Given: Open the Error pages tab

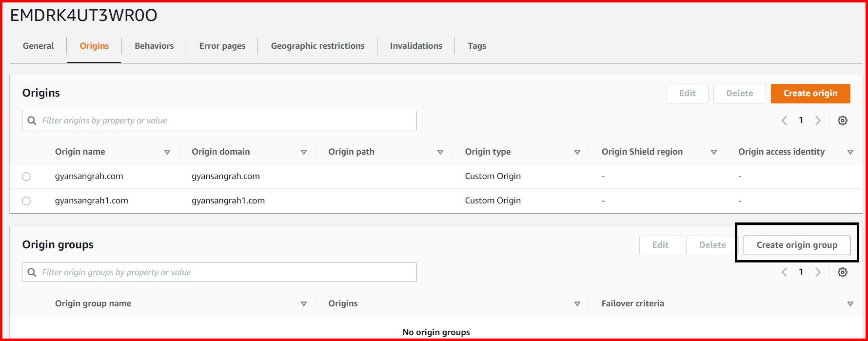Looking at the screenshot, I should (x=222, y=46).
